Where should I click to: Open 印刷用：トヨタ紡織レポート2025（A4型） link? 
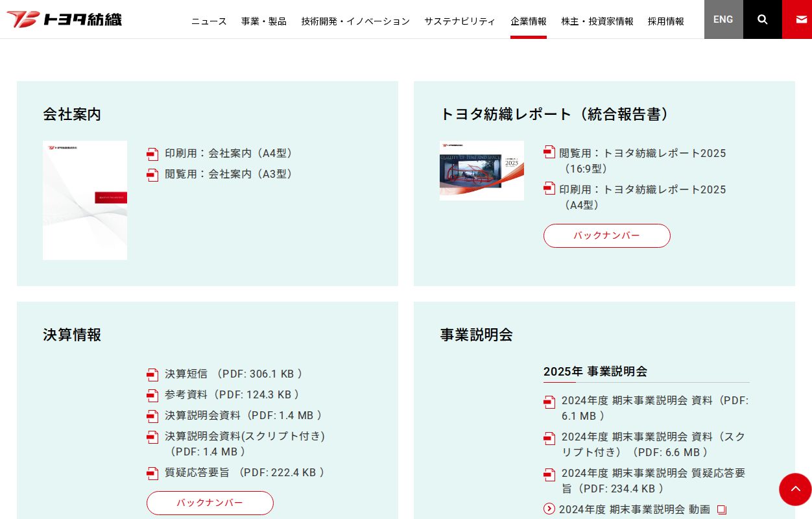coord(643,197)
